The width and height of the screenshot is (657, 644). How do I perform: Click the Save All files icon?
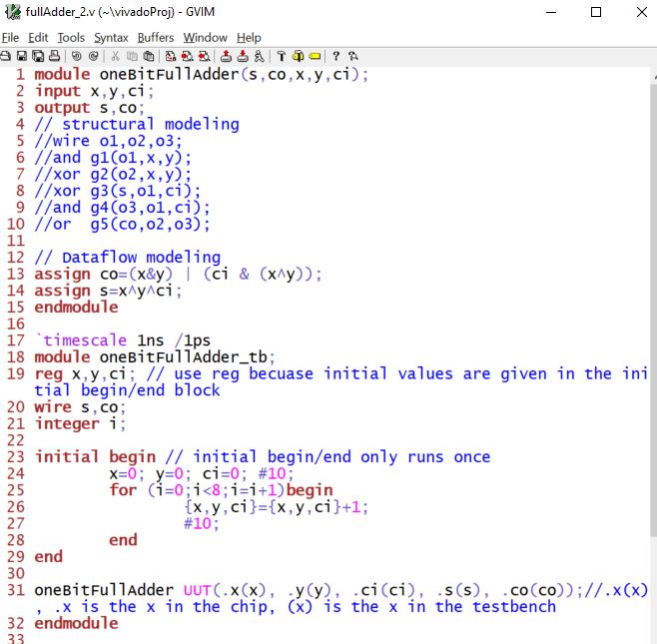37,56
